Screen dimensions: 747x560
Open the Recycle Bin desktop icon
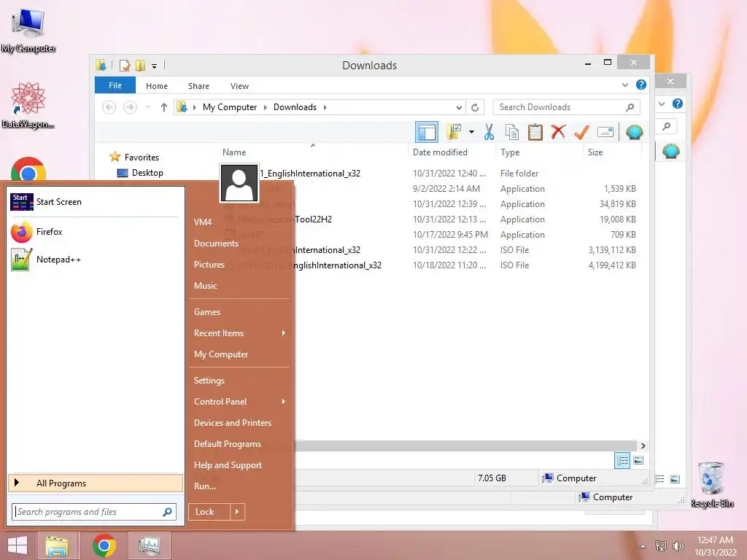(x=711, y=484)
